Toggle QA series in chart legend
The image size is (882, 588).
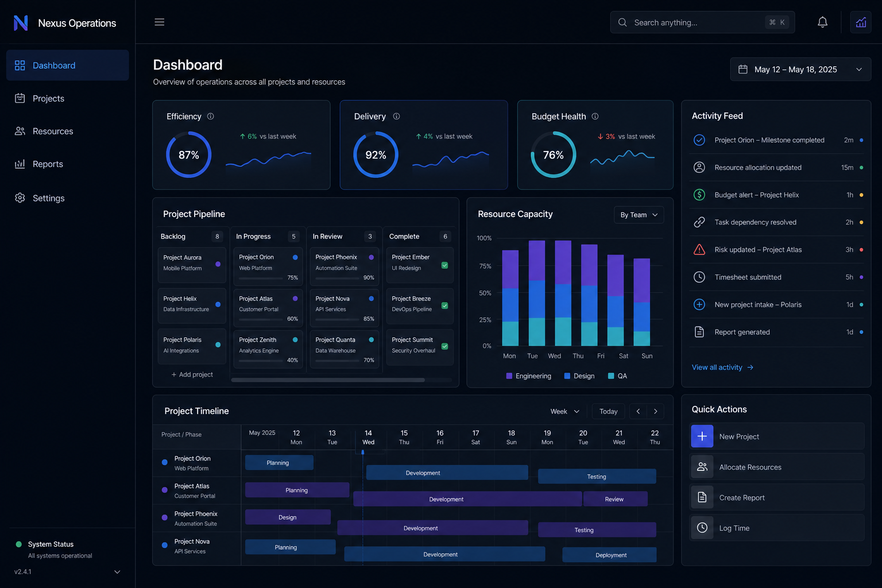pos(617,376)
